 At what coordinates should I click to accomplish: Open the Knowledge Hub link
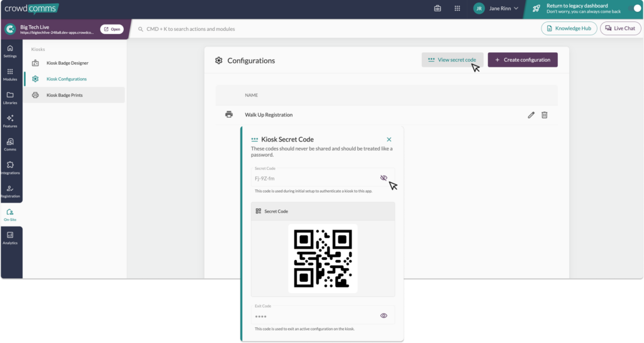click(x=569, y=28)
